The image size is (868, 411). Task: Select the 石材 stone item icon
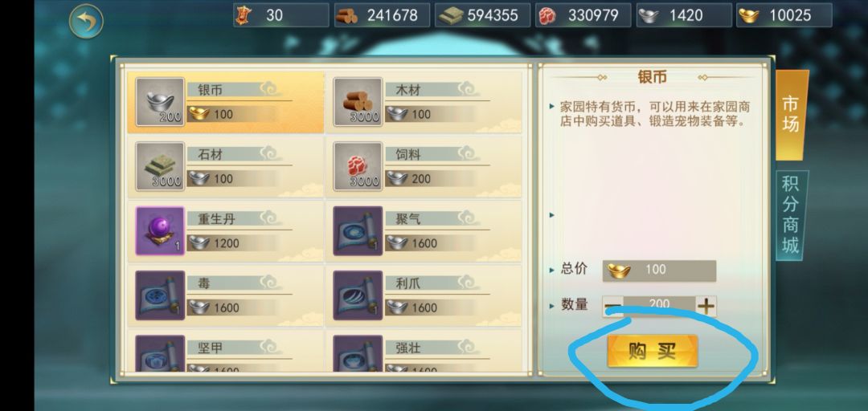pos(160,166)
